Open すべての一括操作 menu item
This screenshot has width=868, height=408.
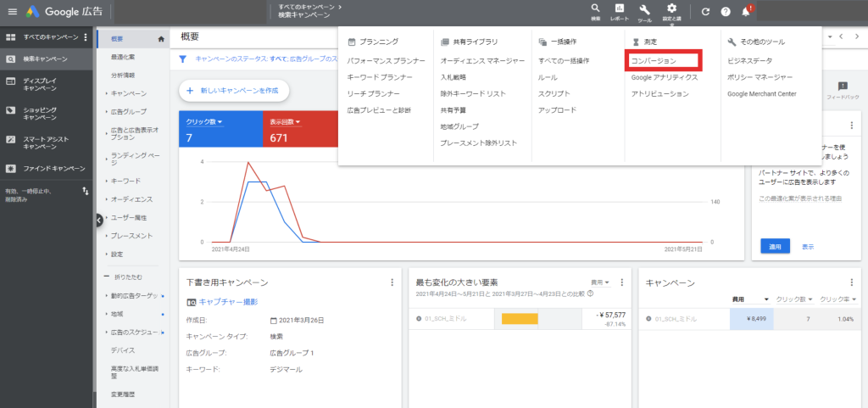click(x=564, y=61)
